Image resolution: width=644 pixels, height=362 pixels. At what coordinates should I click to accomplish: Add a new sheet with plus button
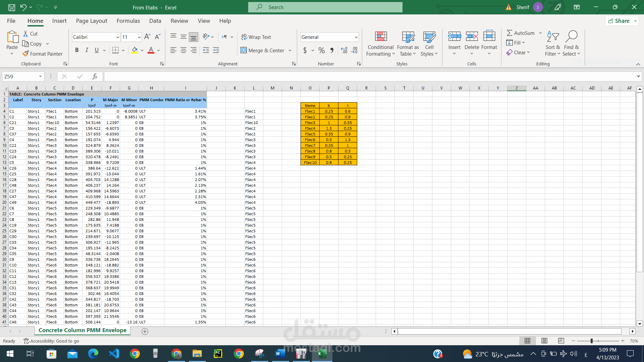pos(145,331)
